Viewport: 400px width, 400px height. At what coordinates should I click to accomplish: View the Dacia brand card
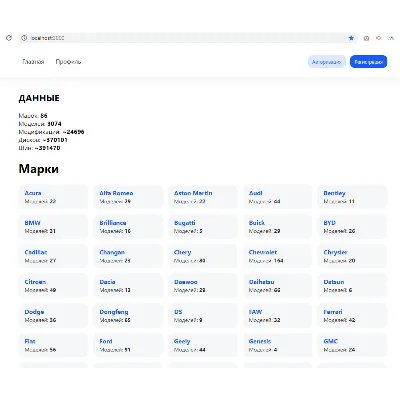(128, 286)
